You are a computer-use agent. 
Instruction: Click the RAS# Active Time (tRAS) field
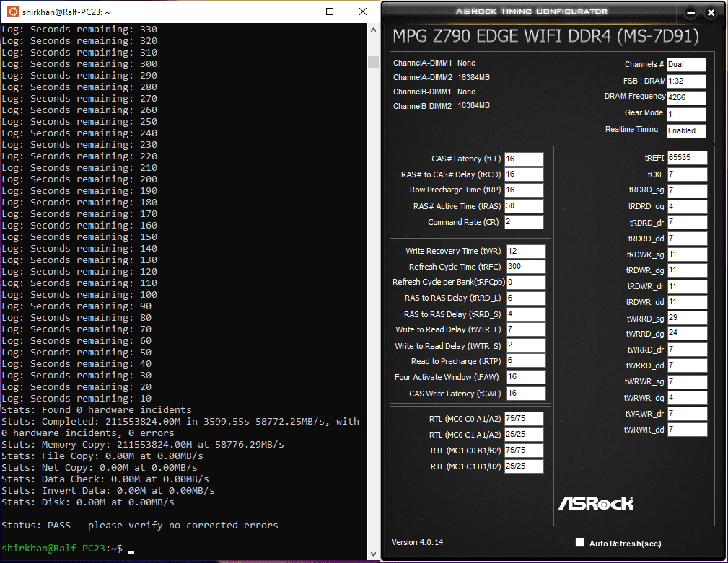tap(524, 206)
